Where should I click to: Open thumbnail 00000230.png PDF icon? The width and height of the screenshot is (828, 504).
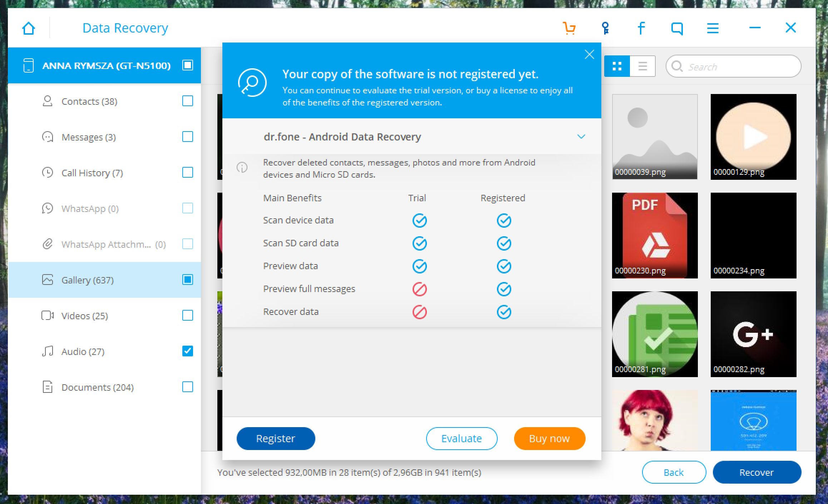[x=655, y=236]
